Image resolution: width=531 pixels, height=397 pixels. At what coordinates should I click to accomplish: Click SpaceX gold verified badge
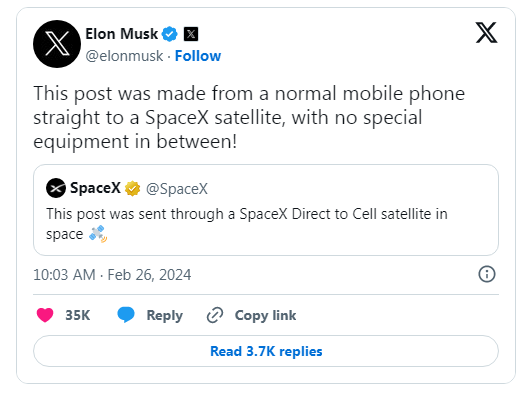click(132, 188)
